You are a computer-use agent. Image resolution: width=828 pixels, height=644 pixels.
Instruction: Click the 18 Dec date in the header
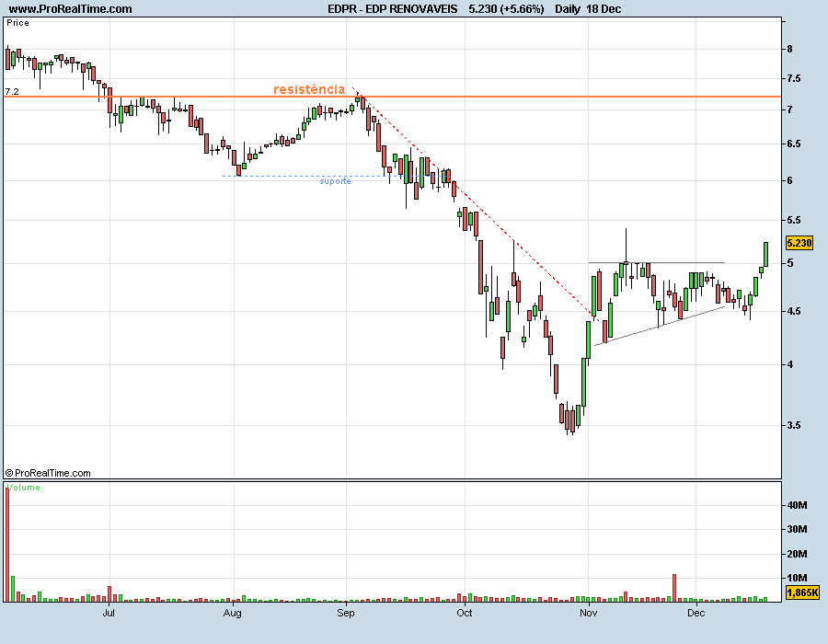tap(604, 9)
